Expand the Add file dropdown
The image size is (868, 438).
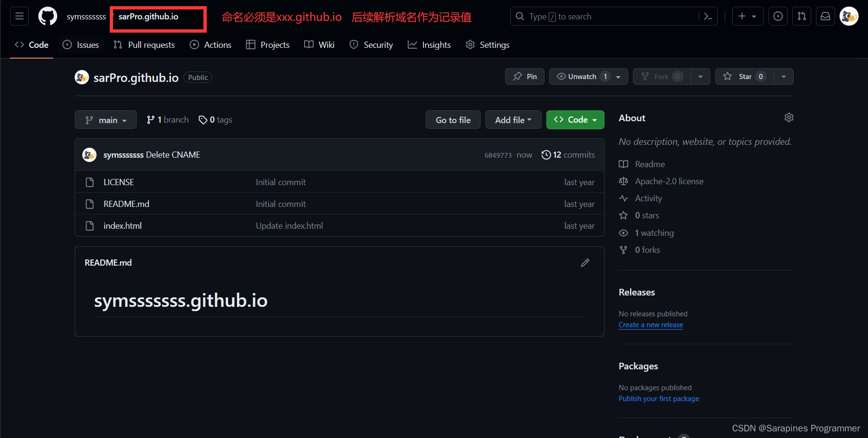[x=513, y=119]
